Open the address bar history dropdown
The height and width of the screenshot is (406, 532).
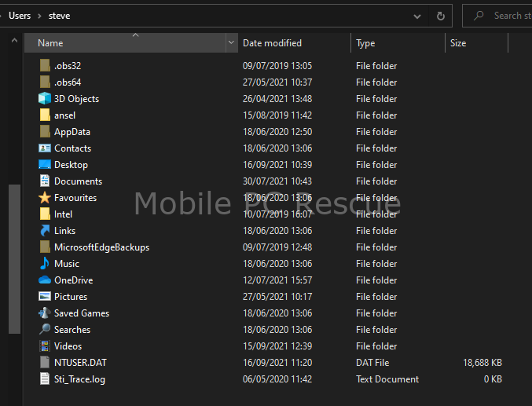click(417, 16)
